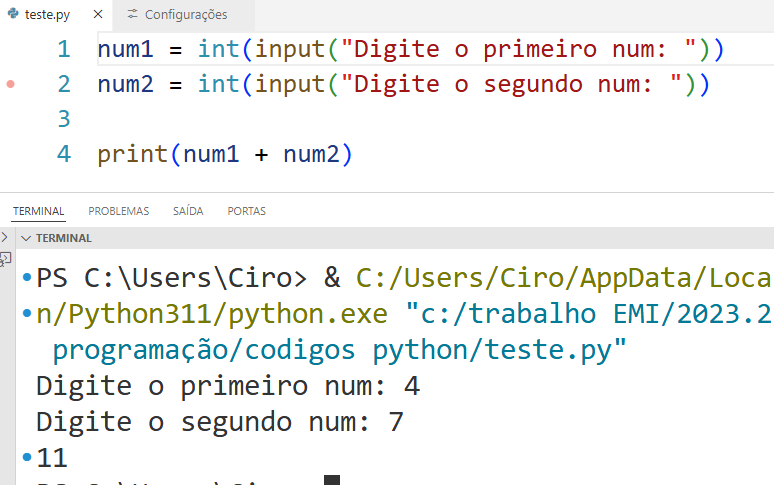This screenshot has width=774, height=485.
Task: Click the remote explorer icon beside the terminal
Action: [x=5, y=257]
